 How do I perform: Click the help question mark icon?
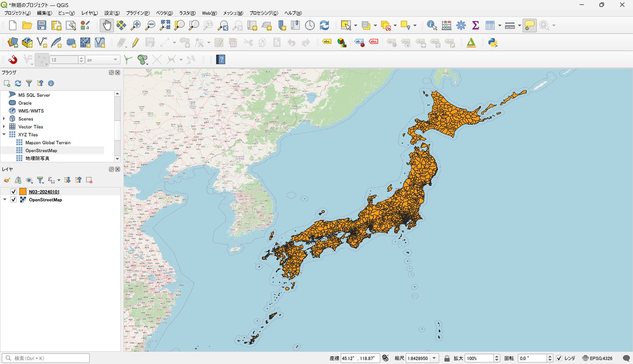coord(221,59)
